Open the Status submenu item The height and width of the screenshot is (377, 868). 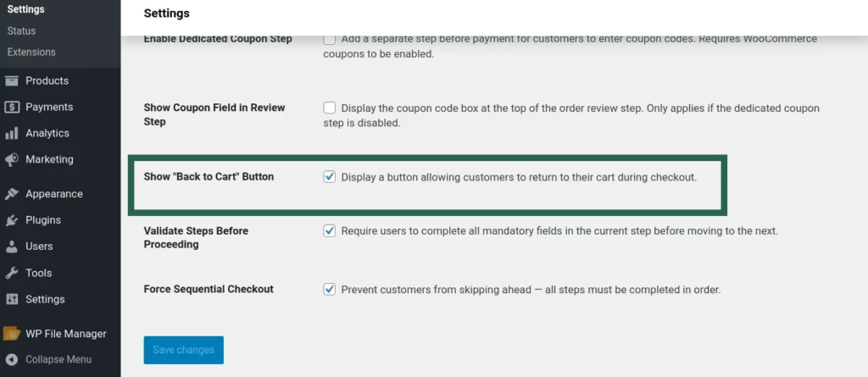pyautogui.click(x=21, y=30)
